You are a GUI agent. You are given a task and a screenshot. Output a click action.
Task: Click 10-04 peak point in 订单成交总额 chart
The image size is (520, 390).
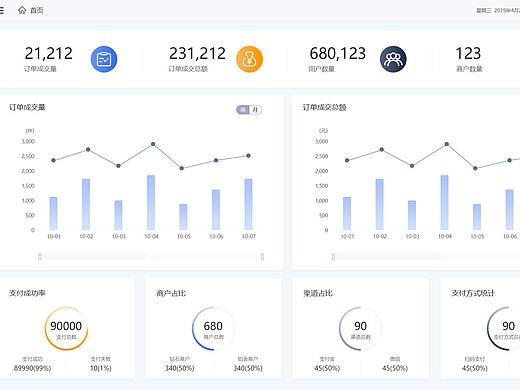click(447, 144)
